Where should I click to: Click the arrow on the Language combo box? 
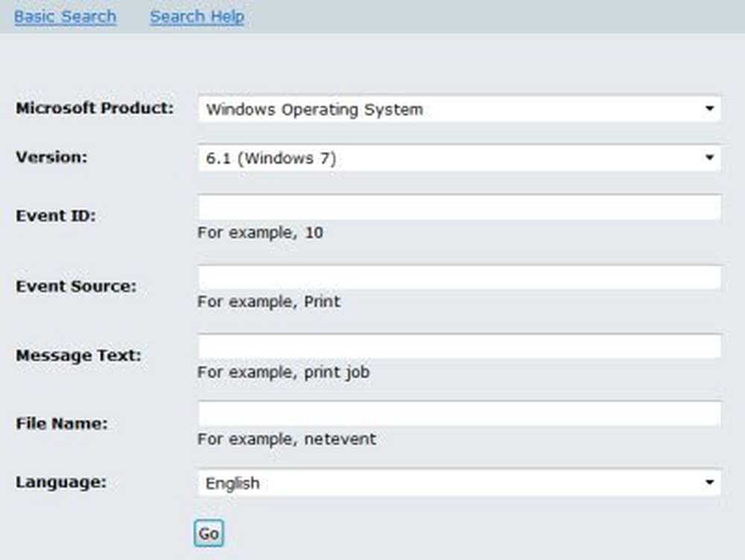point(709,483)
